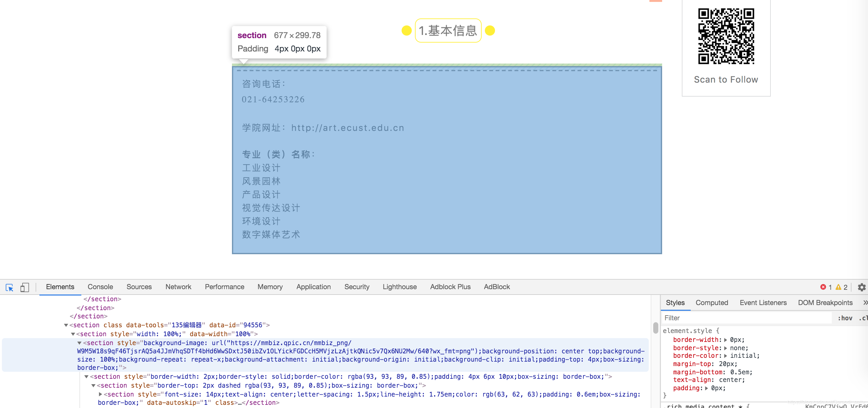The width and height of the screenshot is (868, 408).
Task: Toggle the device toolbar icon
Action: [x=24, y=287]
